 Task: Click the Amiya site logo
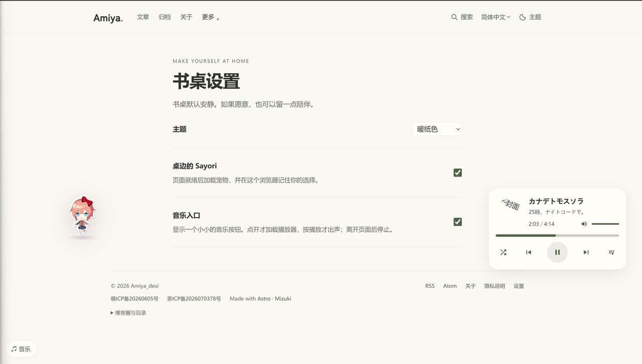(108, 18)
